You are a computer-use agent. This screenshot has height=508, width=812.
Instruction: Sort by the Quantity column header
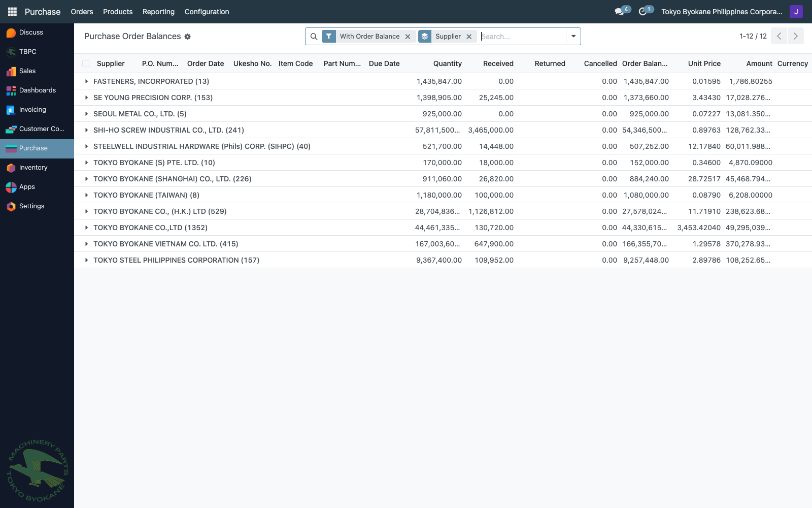[x=448, y=63]
